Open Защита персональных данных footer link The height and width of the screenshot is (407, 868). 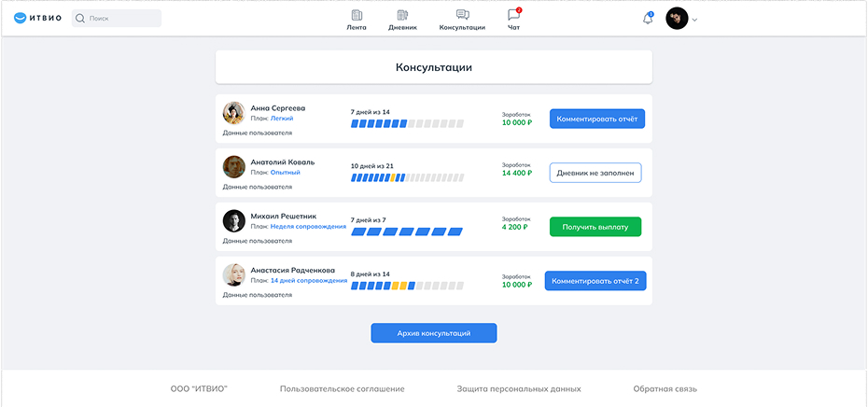point(519,388)
